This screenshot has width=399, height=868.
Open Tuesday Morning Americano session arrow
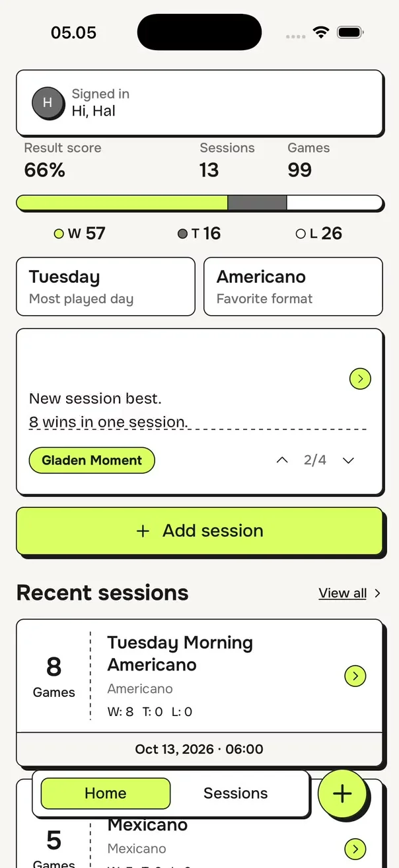355,676
